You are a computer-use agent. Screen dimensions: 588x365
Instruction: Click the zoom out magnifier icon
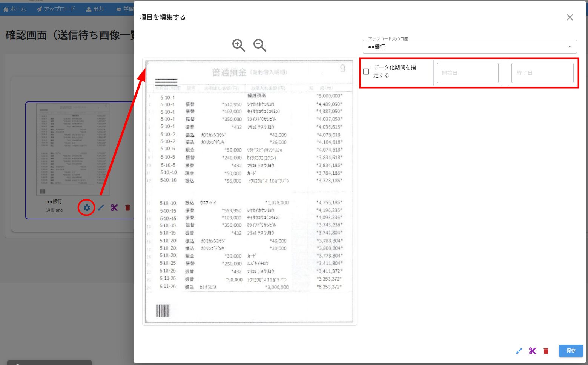259,45
